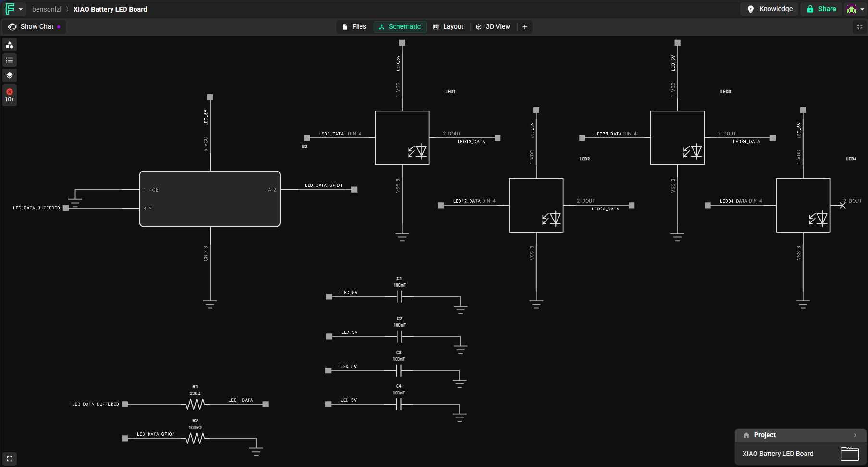Image resolution: width=868 pixels, height=467 pixels.
Task: Expand the Project panel chevron
Action: [855, 435]
